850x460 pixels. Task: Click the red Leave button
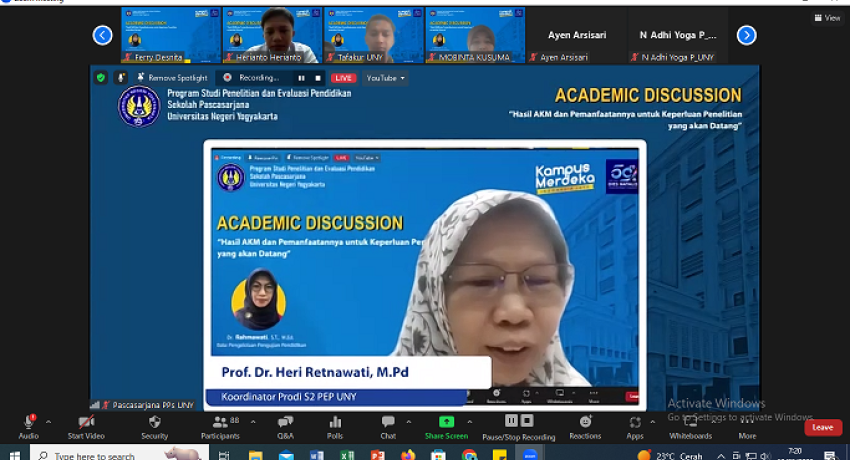pos(823,427)
